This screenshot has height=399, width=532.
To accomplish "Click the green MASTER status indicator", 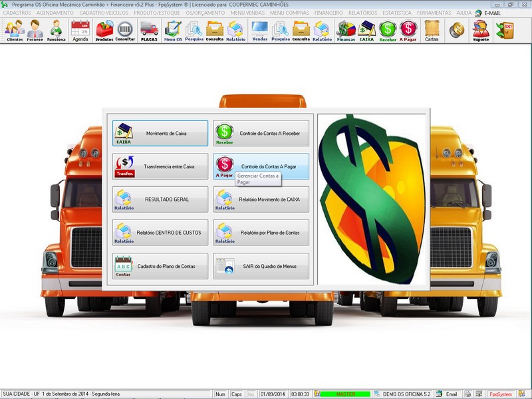I will click(345, 394).
